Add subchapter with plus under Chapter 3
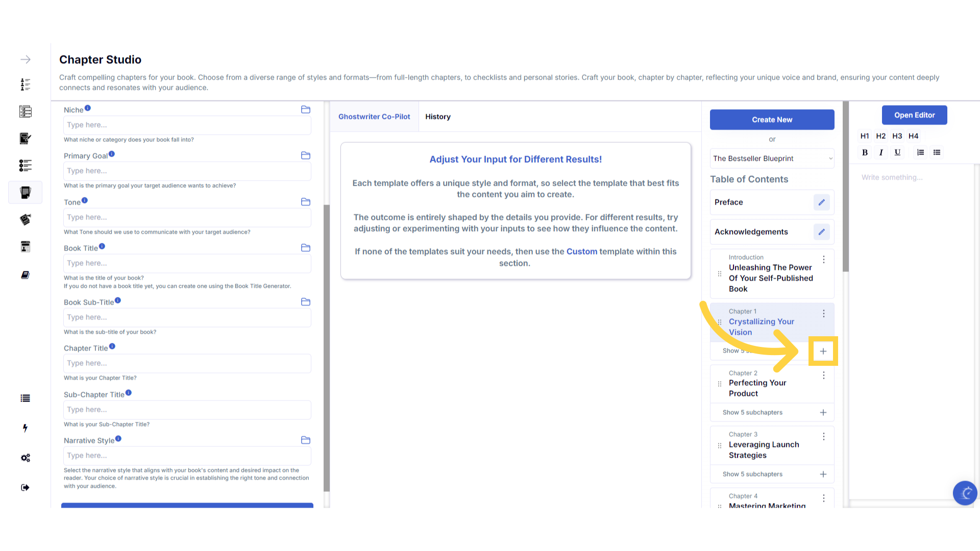Image resolution: width=980 pixels, height=551 pixels. (x=823, y=474)
